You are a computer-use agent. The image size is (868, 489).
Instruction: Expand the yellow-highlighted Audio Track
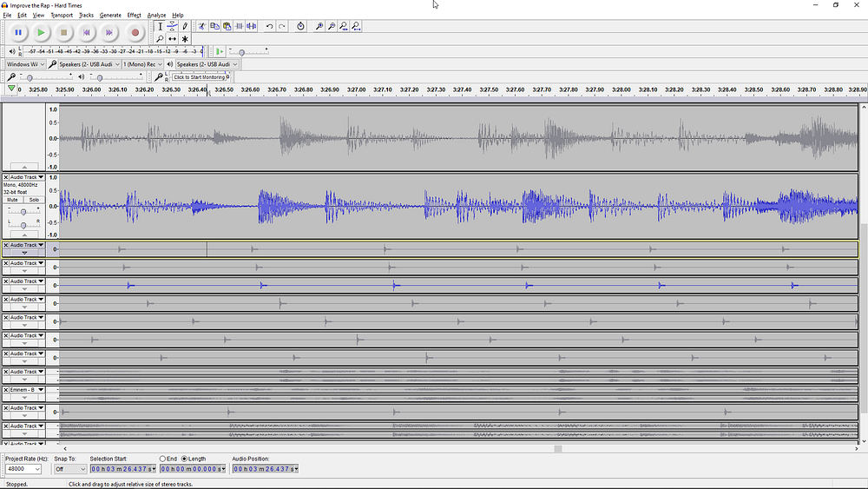coord(24,253)
